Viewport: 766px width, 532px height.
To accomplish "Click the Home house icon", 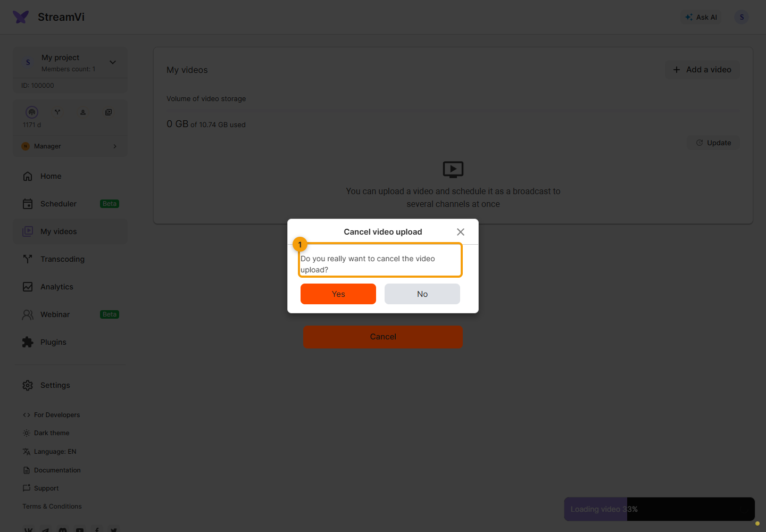I will click(x=28, y=176).
